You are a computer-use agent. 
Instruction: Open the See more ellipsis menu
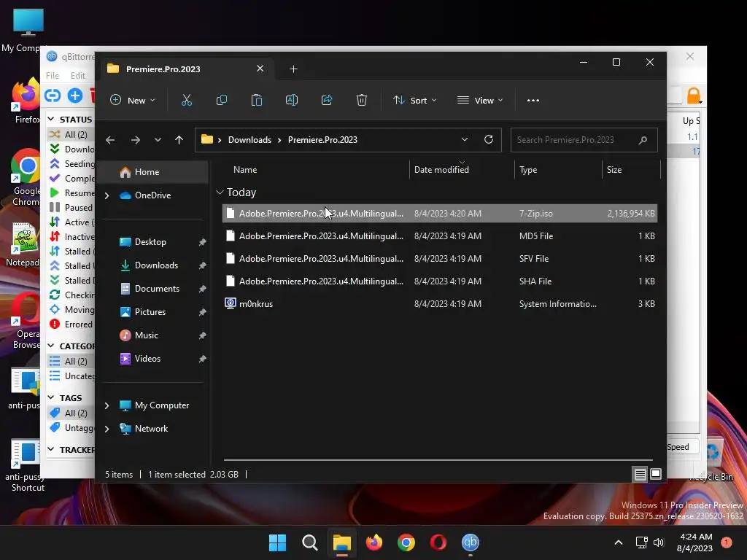click(533, 101)
